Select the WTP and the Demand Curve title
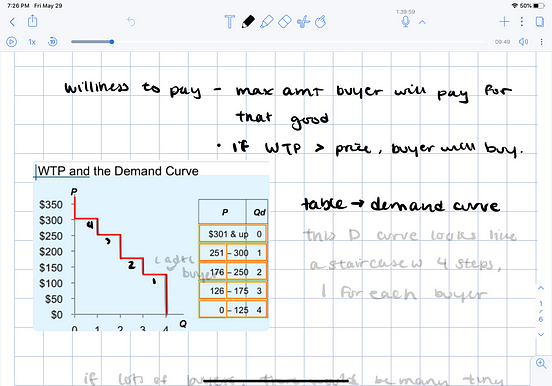This screenshot has width=552, height=386. pyautogui.click(x=118, y=171)
